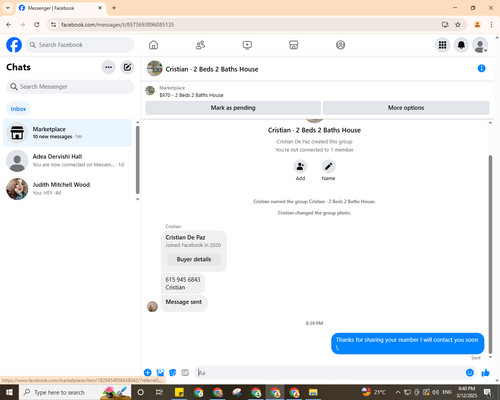Open the notifications bell icon

[461, 45]
